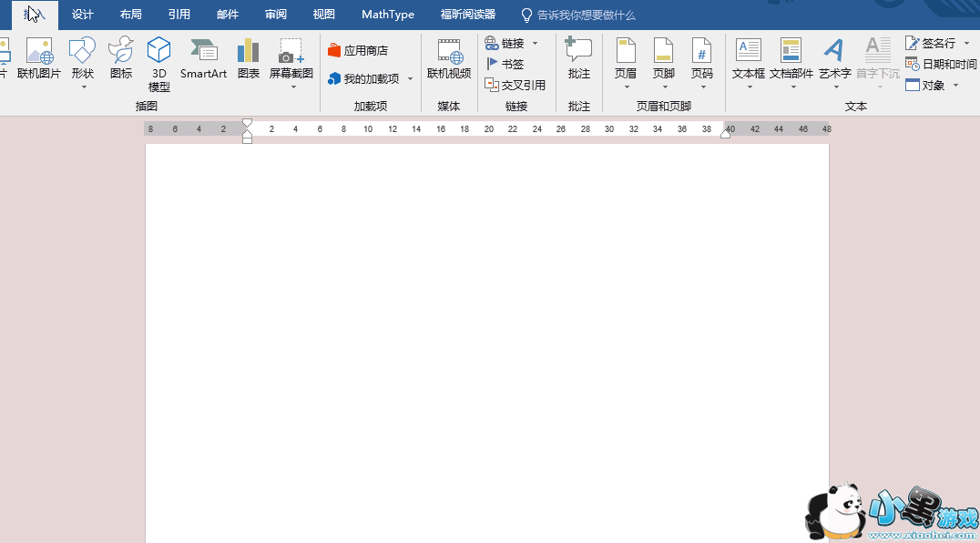The image size is (980, 543).
Task: Open the Header (页眉) menu
Action: coord(626,58)
